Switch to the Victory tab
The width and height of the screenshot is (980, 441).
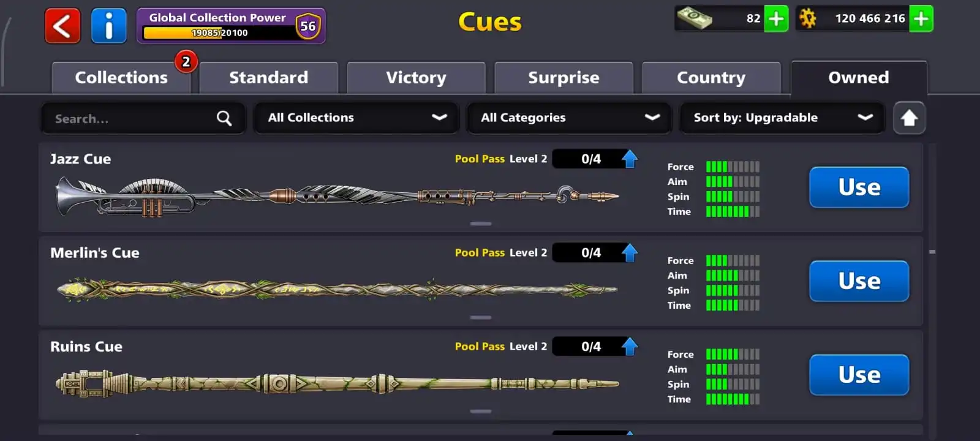(417, 78)
